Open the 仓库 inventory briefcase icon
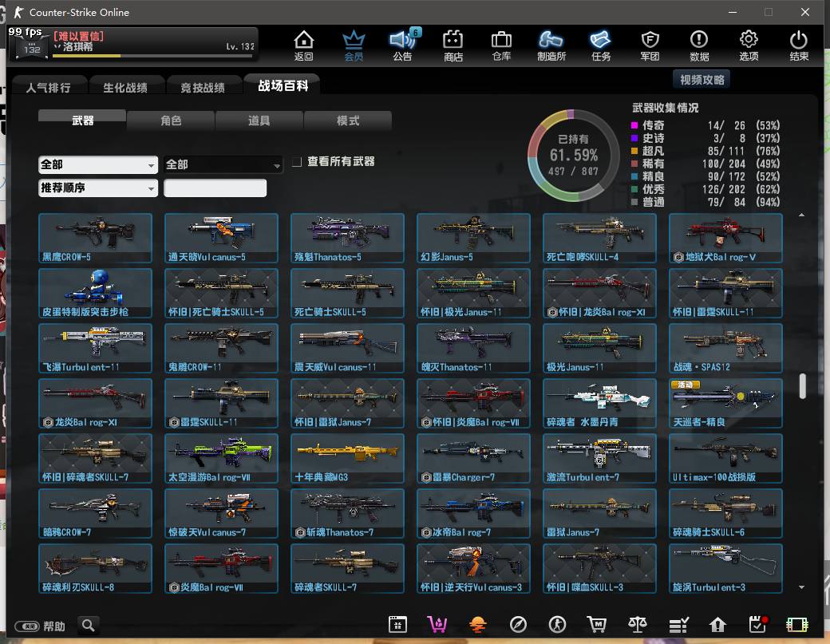Viewport: 830px width, 644px height. point(501,45)
